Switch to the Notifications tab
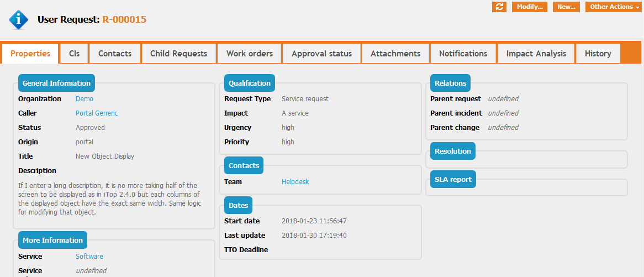This screenshot has width=644, height=277. 463,54
